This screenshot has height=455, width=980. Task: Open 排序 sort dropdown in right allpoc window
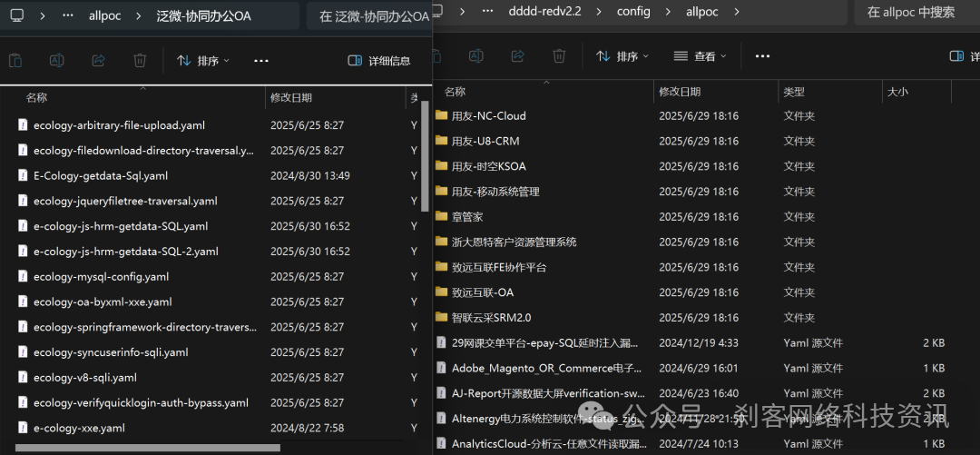(622, 55)
